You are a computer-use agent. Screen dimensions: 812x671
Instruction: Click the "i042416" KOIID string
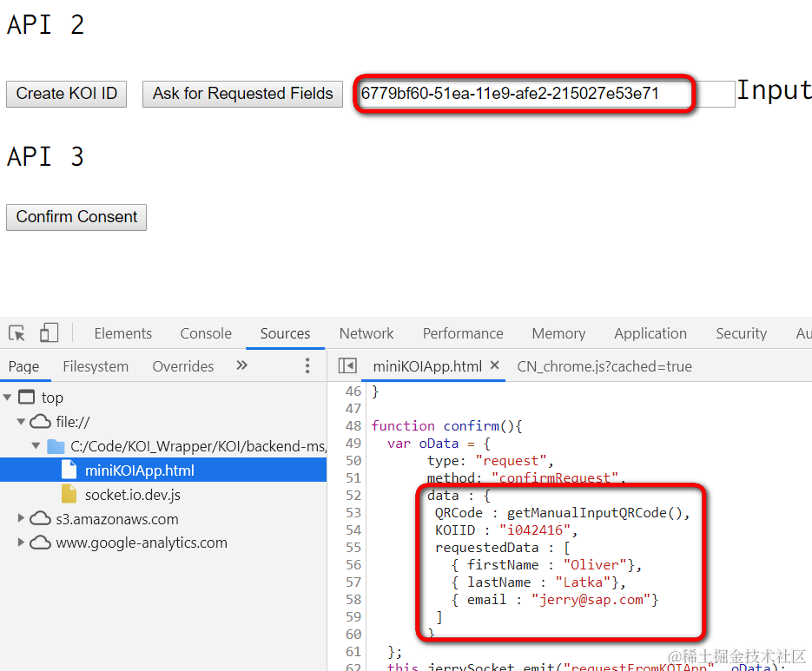(x=534, y=530)
